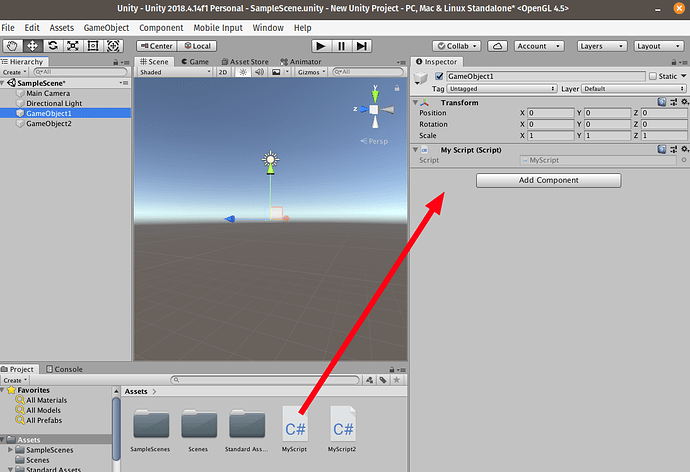Select the Move tool in toolbar
Image resolution: width=690 pixels, height=472 pixels.
coord(33,46)
